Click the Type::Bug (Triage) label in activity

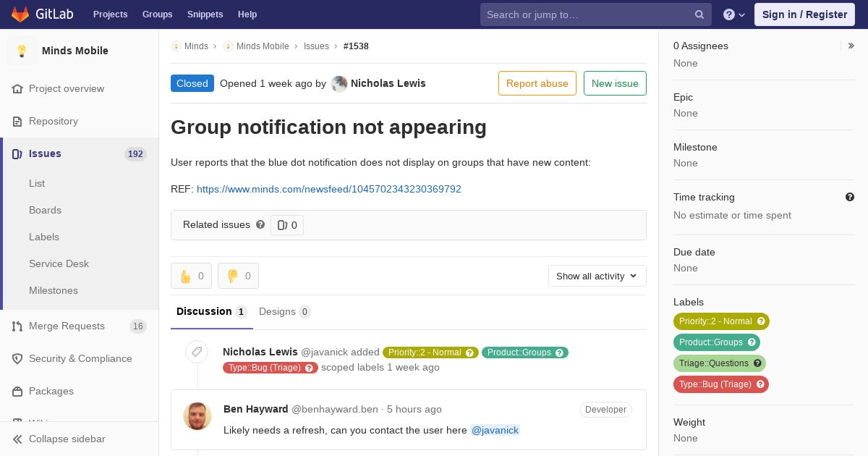(x=271, y=368)
